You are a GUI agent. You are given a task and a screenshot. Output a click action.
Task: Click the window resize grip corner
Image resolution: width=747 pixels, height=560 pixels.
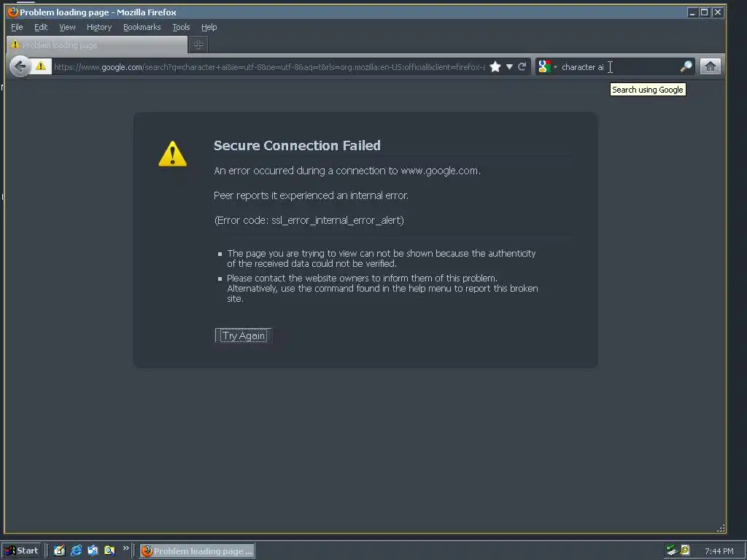coord(721,528)
